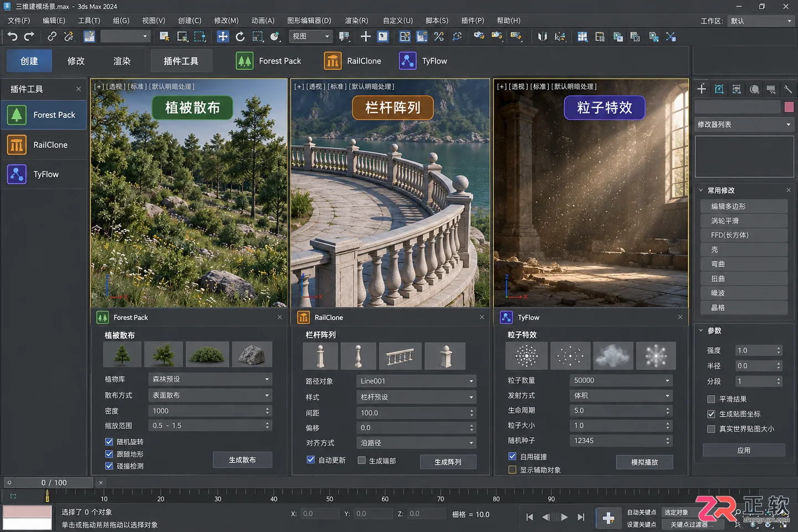798x532 pixels.
Task: Open the 散布方式 表面散布 dropdown
Action: (211, 395)
